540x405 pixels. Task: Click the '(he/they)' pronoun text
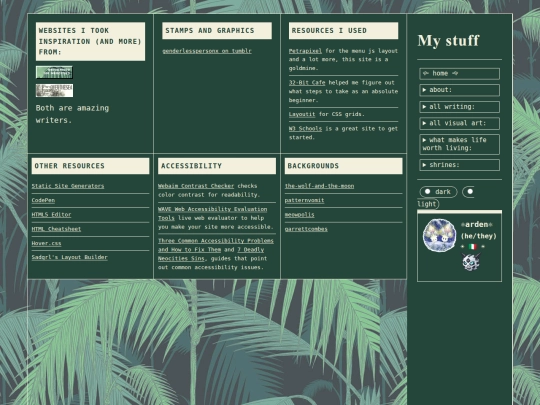pos(479,236)
